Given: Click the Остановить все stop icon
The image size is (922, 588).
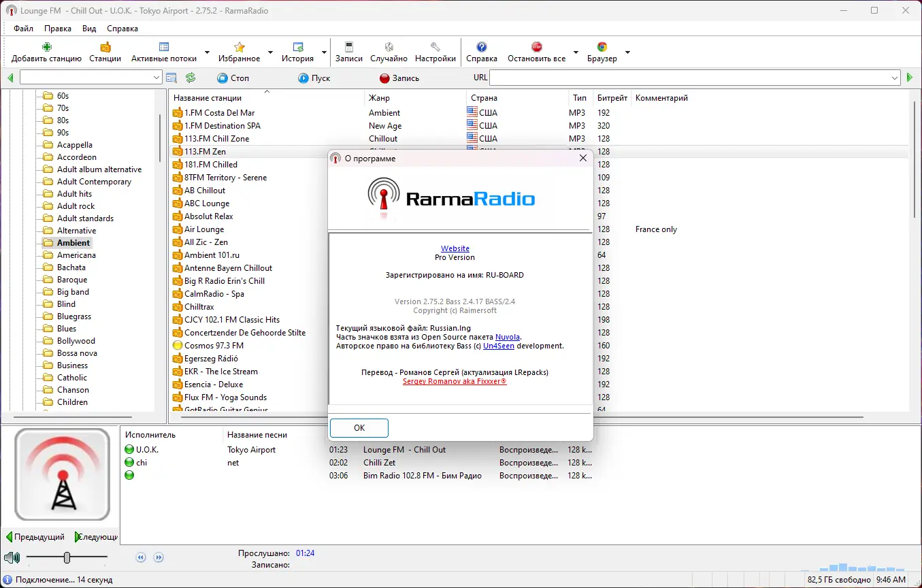Looking at the screenshot, I should 537,47.
